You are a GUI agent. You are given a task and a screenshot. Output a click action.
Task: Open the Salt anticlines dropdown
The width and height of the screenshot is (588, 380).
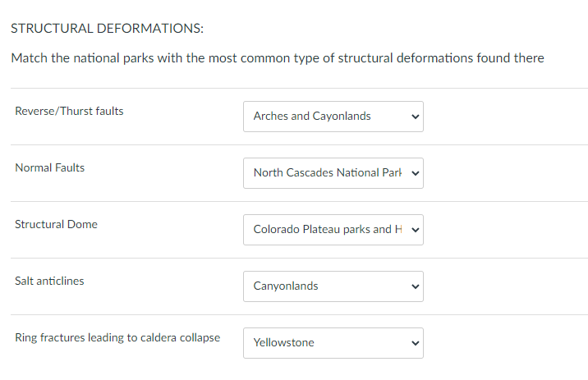(333, 286)
